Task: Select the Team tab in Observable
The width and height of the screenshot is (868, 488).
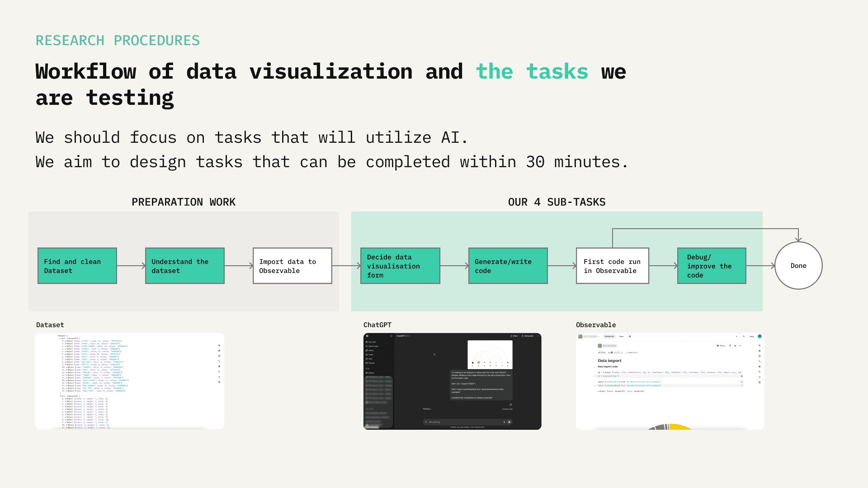Action: pos(621,336)
